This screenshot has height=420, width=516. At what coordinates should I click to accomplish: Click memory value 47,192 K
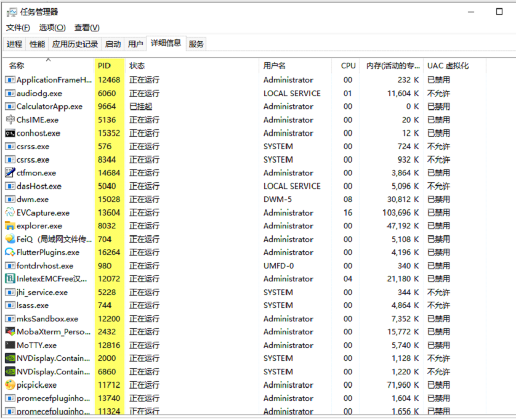pyautogui.click(x=403, y=226)
